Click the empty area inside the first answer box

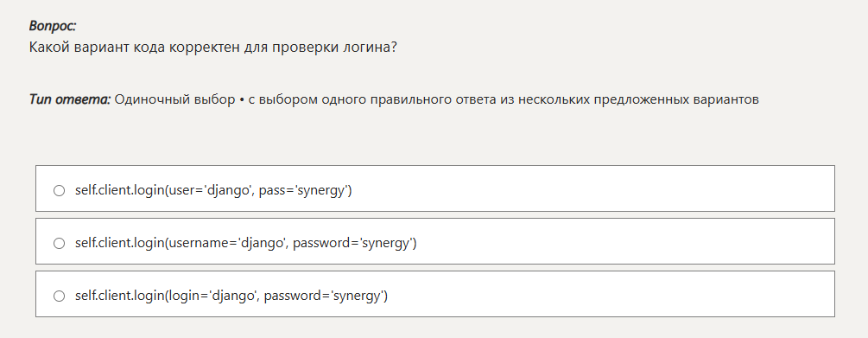(592, 188)
